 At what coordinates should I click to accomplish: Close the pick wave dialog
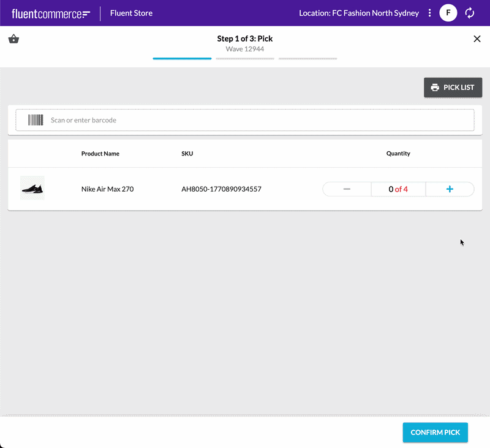pyautogui.click(x=477, y=39)
